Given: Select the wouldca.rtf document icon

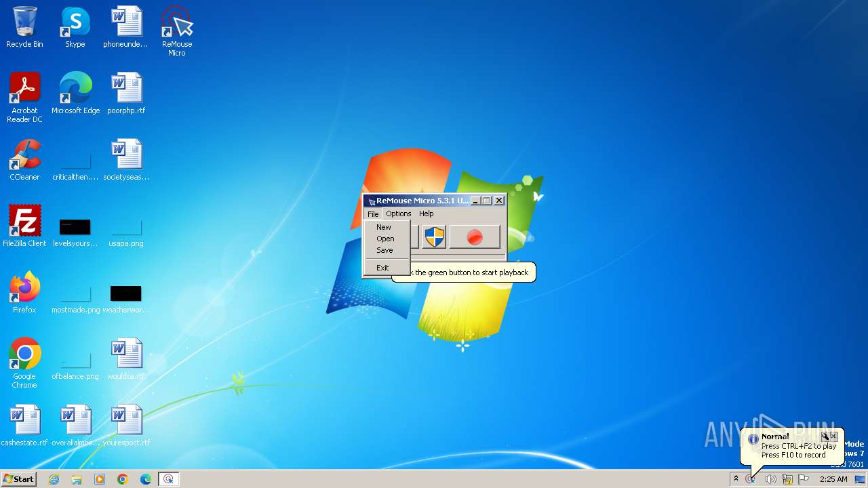Looking at the screenshot, I should [x=126, y=359].
